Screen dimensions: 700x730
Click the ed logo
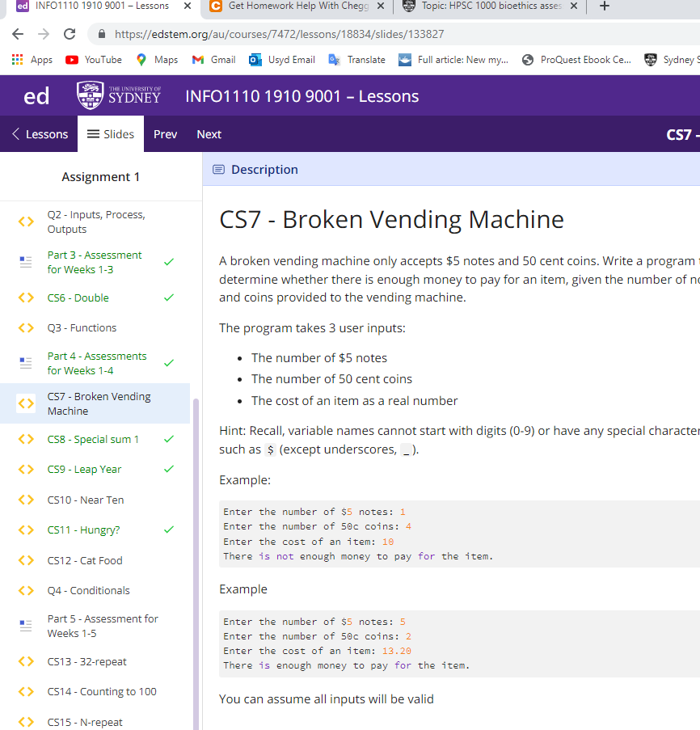coord(36,96)
